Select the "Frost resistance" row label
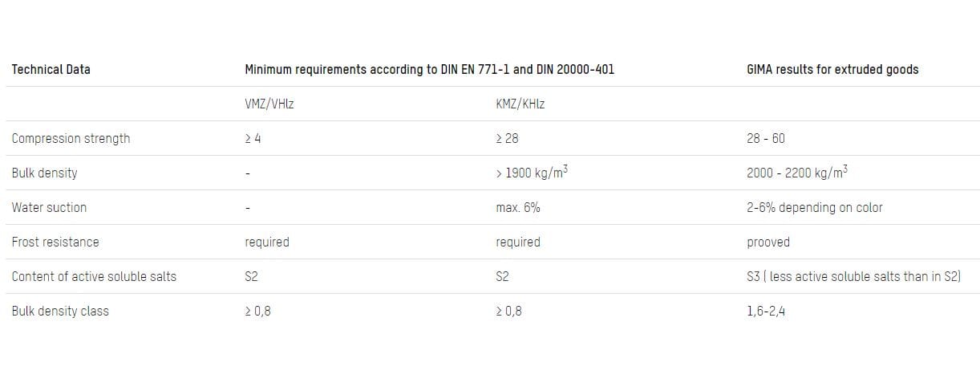Viewport: 980px width, 391px height. click(55, 242)
